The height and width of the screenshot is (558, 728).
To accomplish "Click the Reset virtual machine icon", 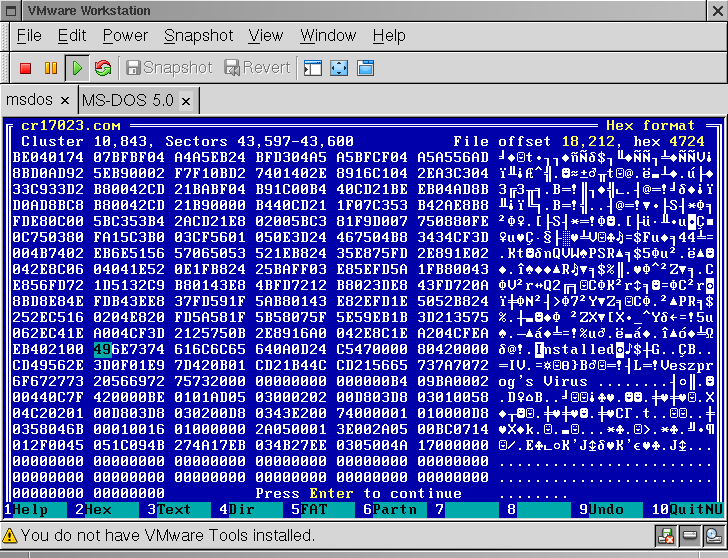I will point(103,68).
